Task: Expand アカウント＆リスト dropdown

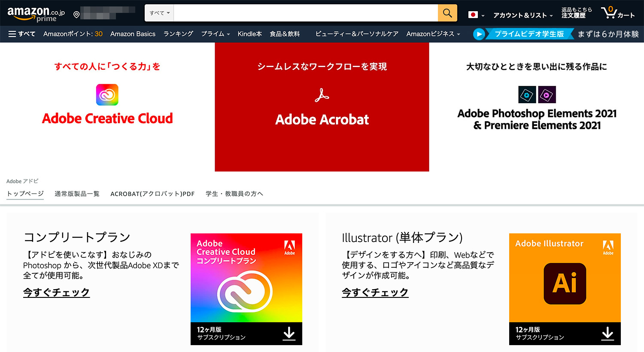Action: 523,15
